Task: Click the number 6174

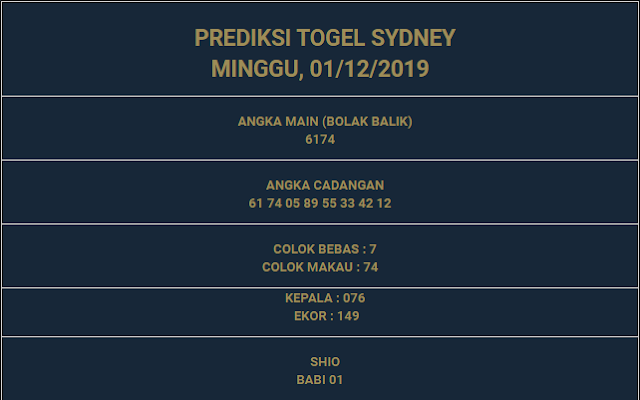Action: [320, 140]
